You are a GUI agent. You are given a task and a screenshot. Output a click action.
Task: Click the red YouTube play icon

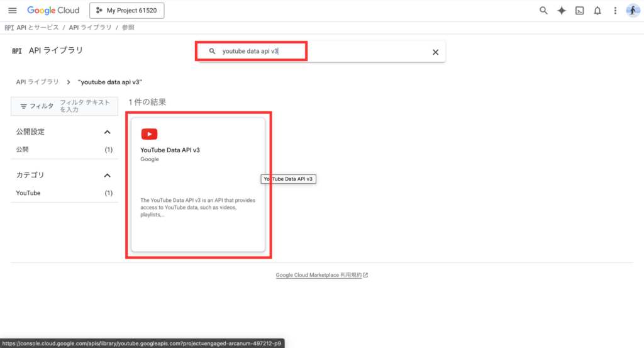[x=149, y=134]
